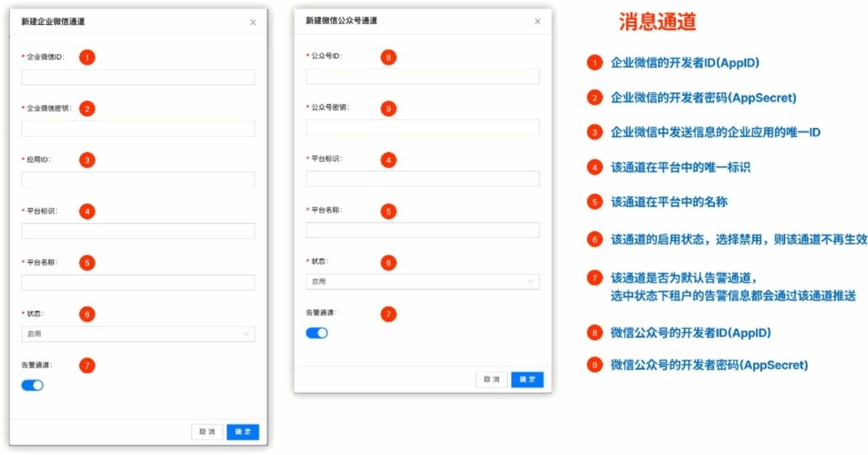Image resolution: width=868 pixels, height=455 pixels.
Task: Focus 平台标识 field in 微信公众号通道 dialog
Action: click(423, 178)
